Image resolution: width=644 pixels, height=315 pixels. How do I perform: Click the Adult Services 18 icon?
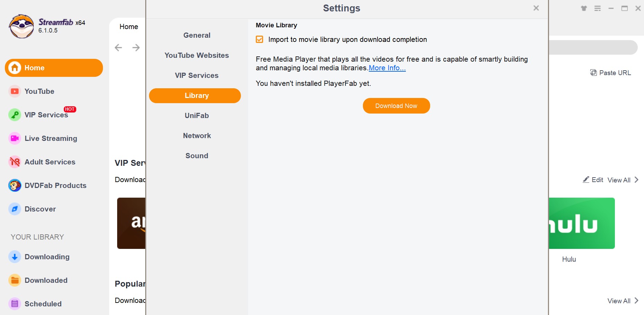point(15,162)
